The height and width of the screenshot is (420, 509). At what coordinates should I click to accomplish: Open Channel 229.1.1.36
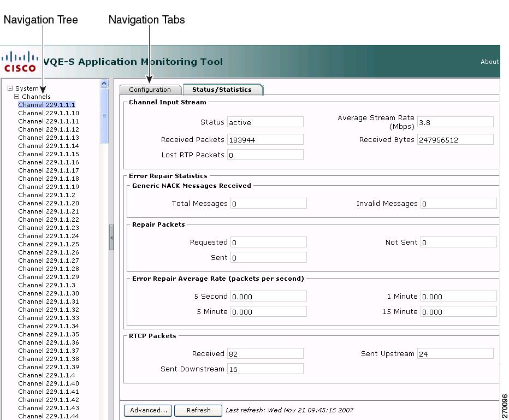[x=49, y=342]
